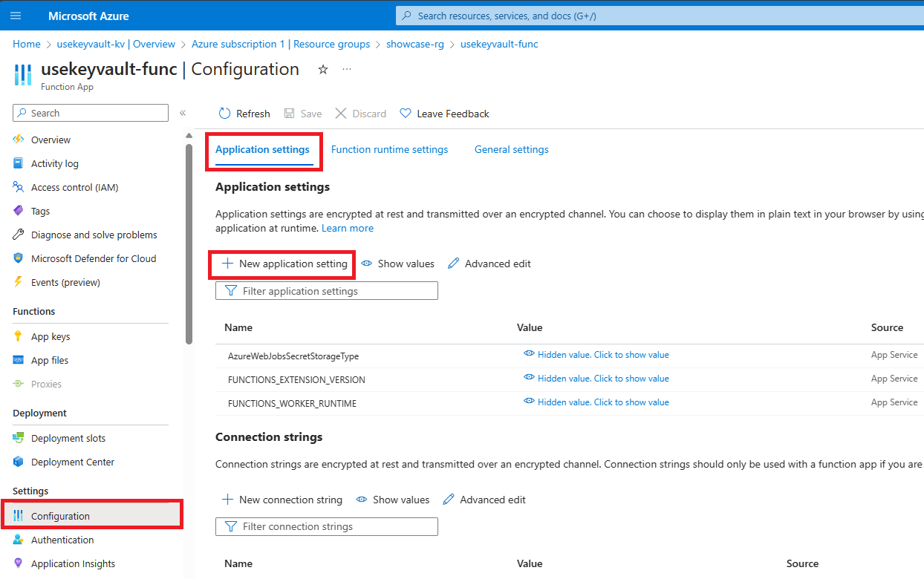Click the Activity log icon

pyautogui.click(x=19, y=163)
